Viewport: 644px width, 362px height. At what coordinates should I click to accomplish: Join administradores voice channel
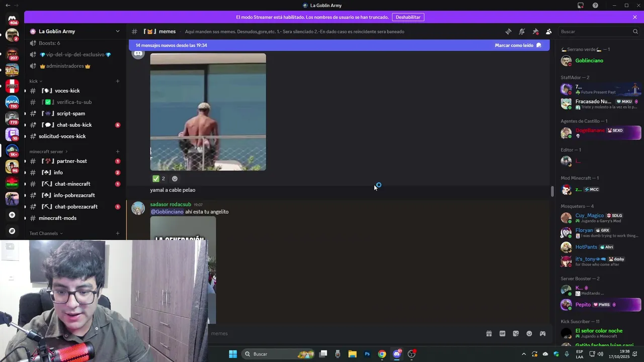pos(74,66)
